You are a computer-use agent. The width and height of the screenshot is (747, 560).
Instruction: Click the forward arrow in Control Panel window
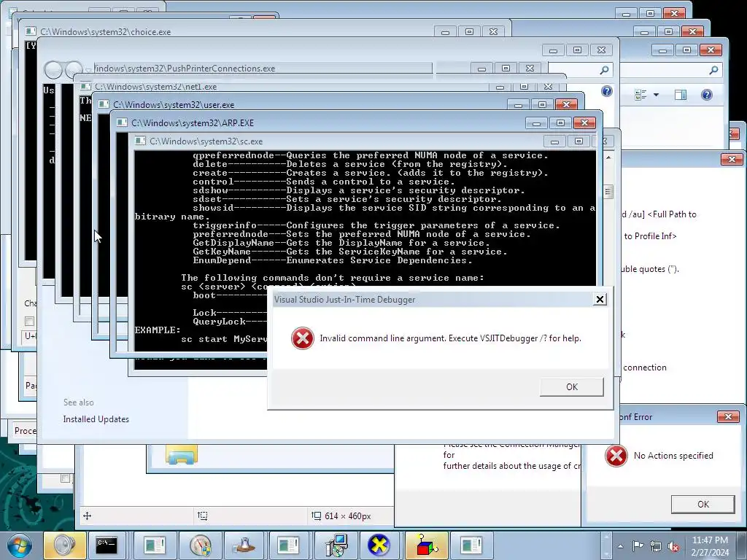click(x=74, y=70)
